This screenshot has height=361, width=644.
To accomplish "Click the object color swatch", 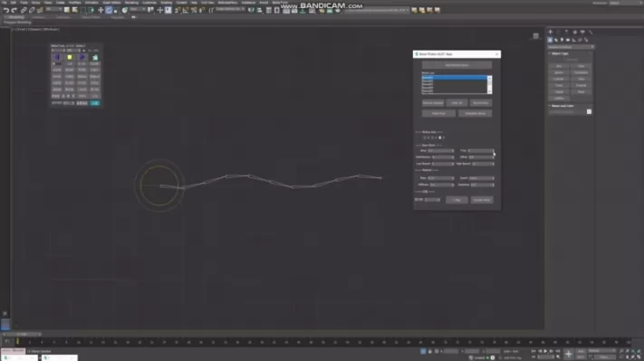I will [589, 111].
